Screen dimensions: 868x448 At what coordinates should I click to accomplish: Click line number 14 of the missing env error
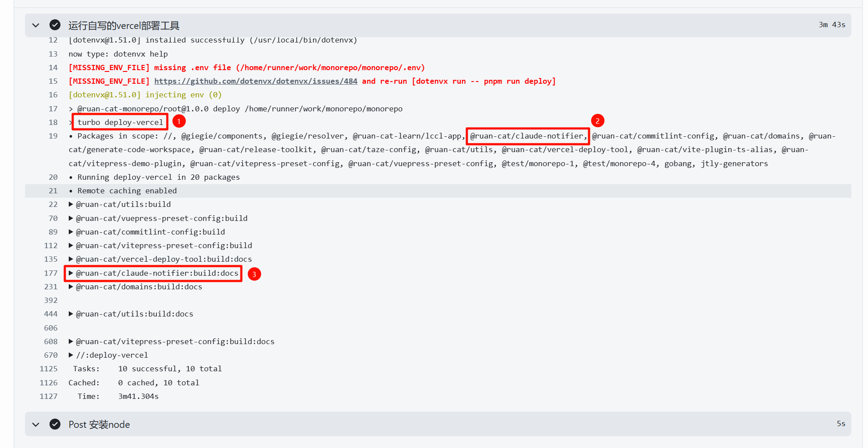53,68
